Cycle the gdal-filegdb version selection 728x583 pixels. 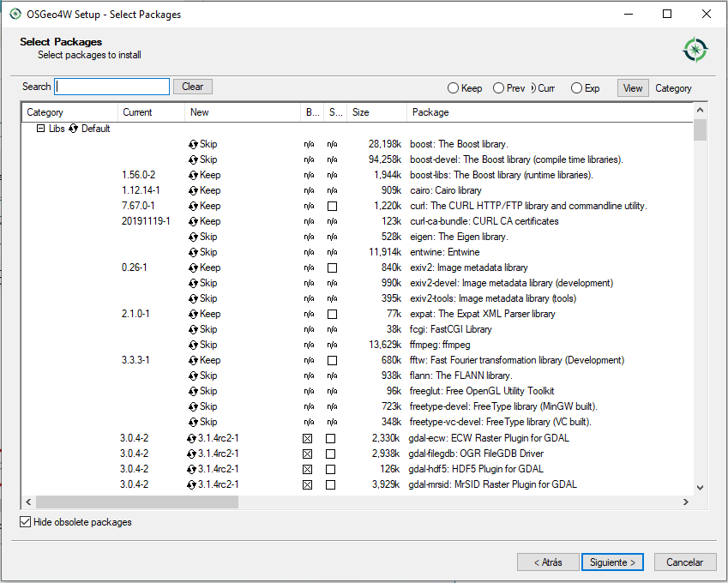[191, 454]
